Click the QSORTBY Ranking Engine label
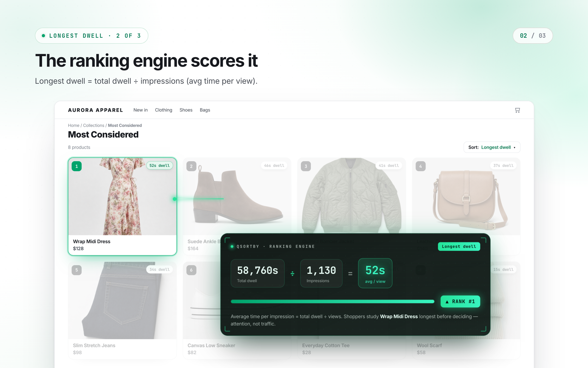 click(x=276, y=247)
